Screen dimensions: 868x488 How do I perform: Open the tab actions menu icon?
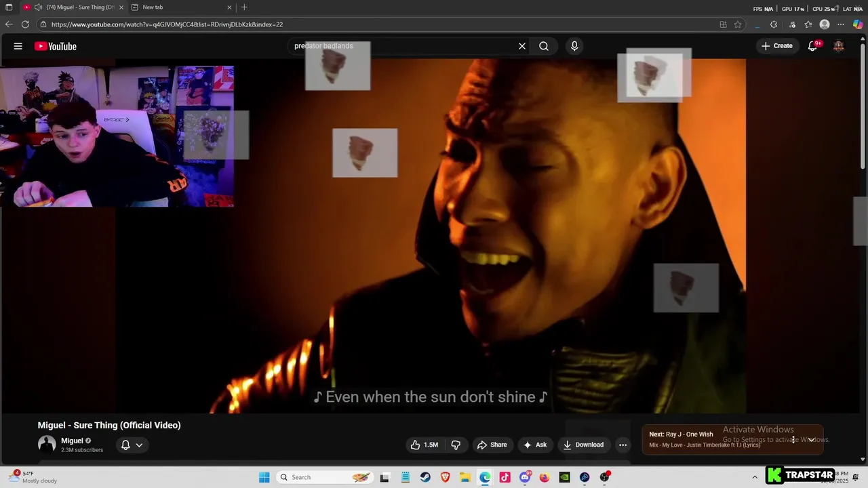coord(9,7)
